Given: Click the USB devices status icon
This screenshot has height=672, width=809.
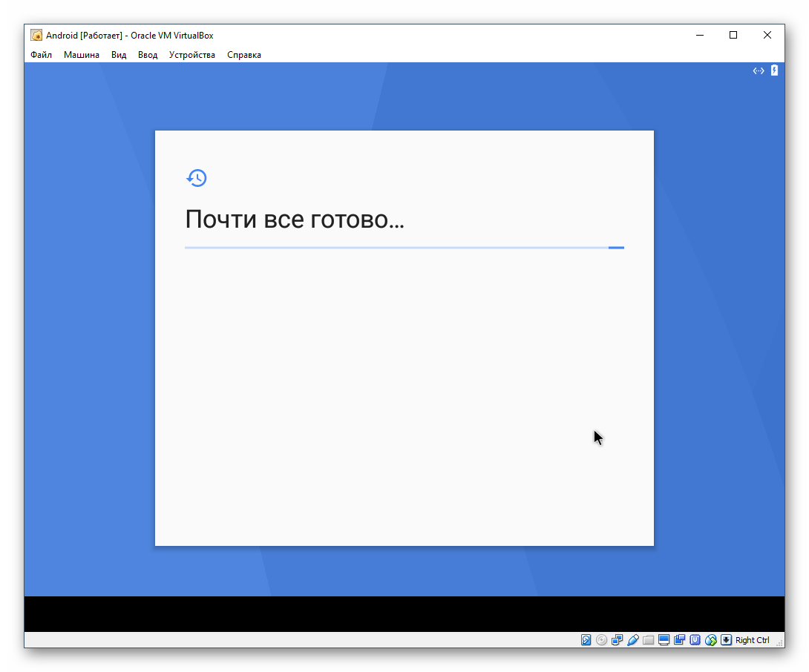Looking at the screenshot, I should pyautogui.click(x=633, y=640).
